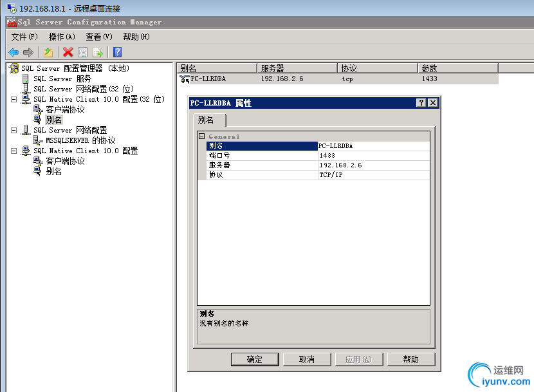This screenshot has width=534, height=392.
Task: Click the 确定 button
Action: 253,359
